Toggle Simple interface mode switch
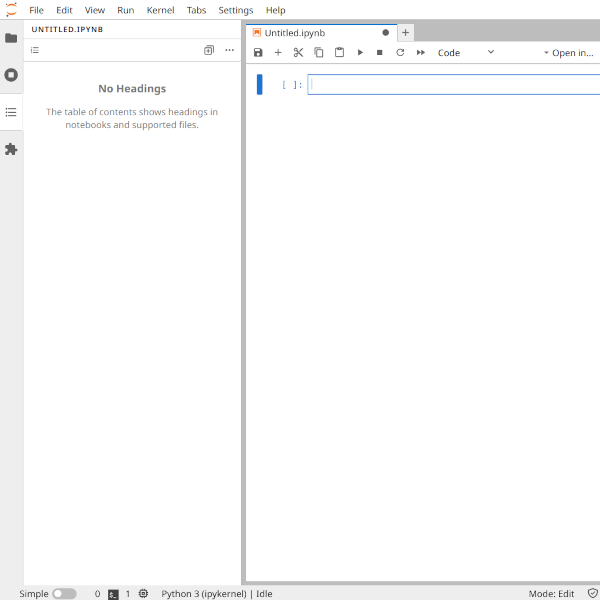 [x=64, y=593]
